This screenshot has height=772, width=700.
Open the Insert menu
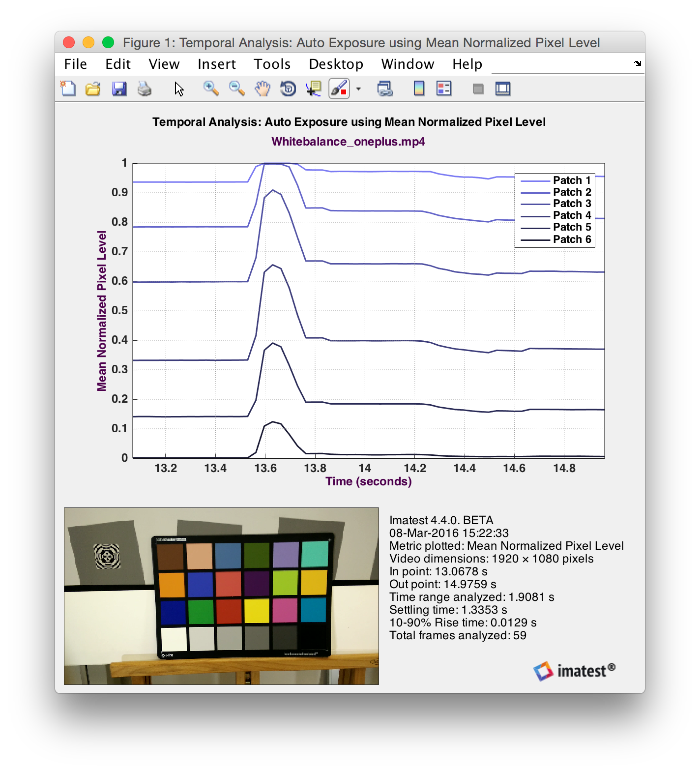pos(216,64)
